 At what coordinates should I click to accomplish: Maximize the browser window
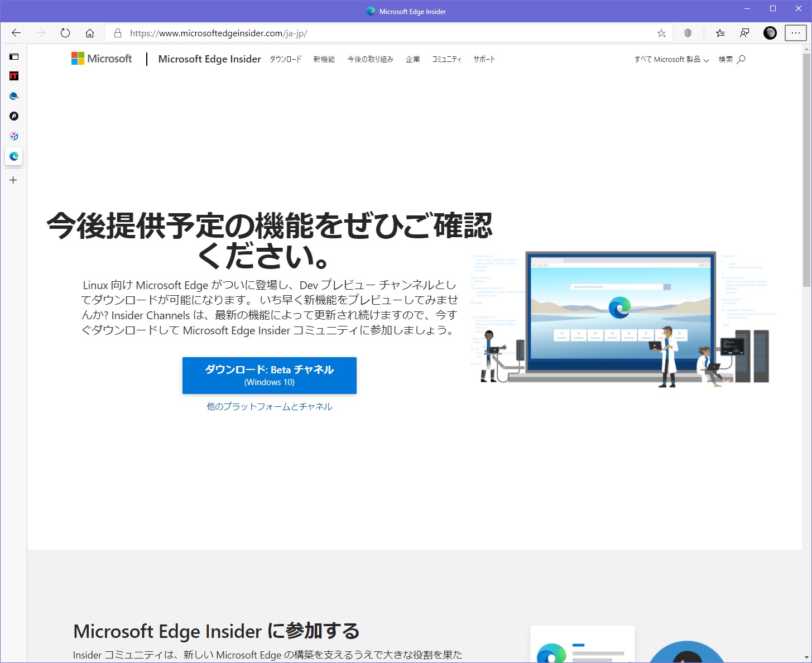point(773,8)
